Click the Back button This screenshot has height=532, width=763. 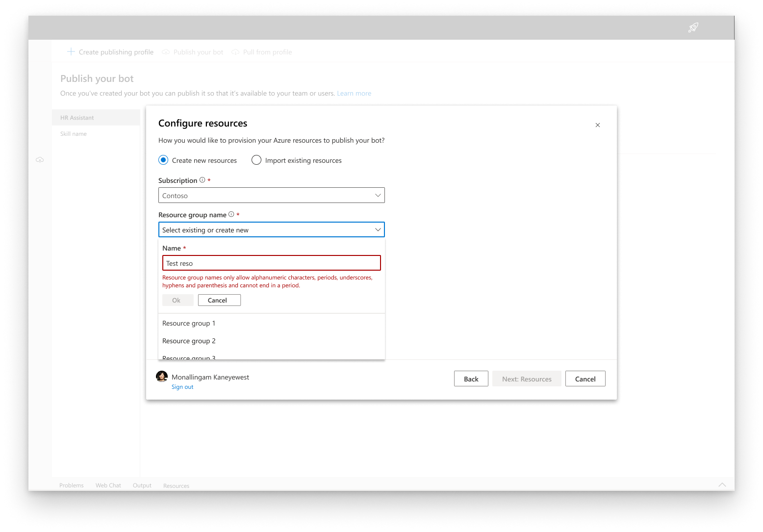(x=471, y=379)
